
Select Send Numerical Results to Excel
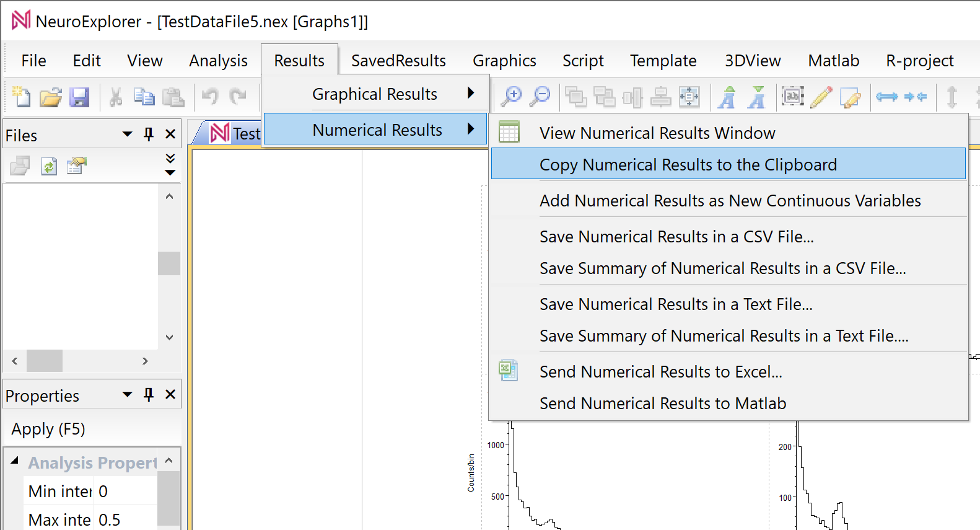click(728, 371)
